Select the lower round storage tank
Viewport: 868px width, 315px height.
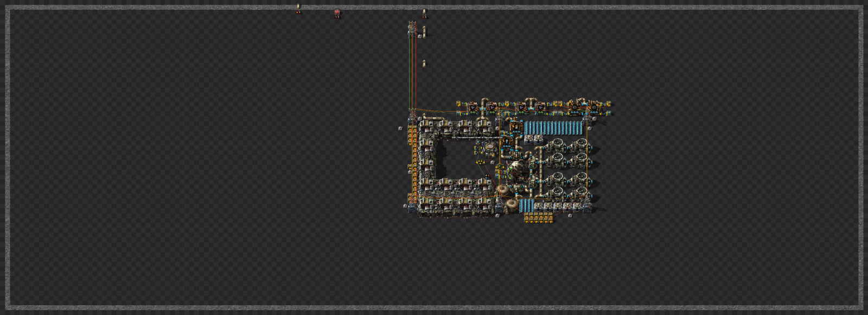513,205
